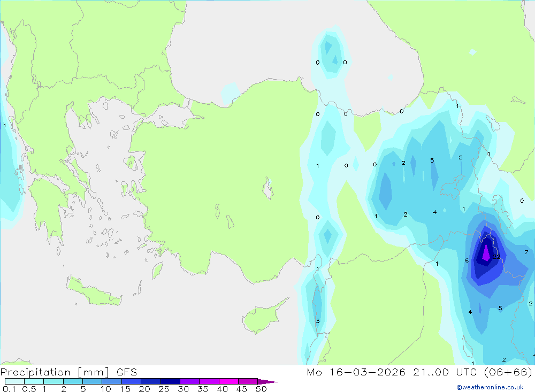Image resolution: width=535 pixels, height=392 pixels.
Task: Click the legend label '0.1'
Action: coord(9,389)
